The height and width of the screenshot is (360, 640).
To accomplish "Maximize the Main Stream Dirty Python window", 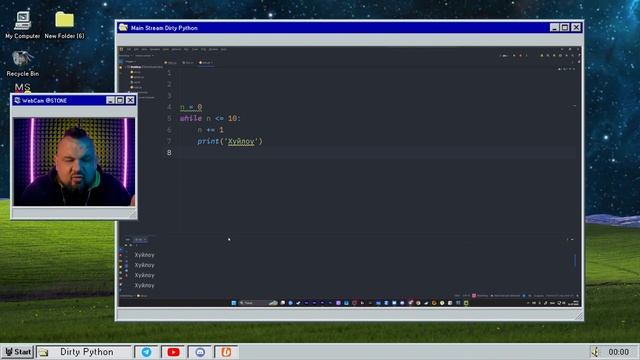I will point(565,28).
